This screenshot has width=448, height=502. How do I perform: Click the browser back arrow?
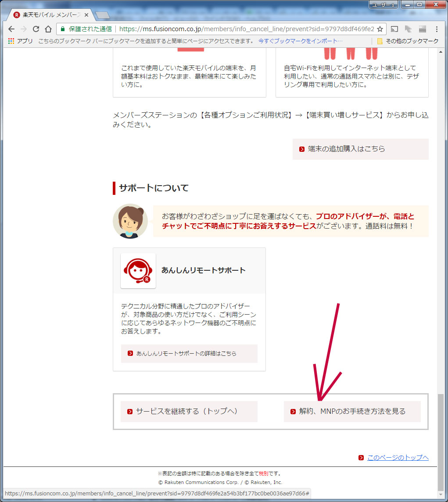click(x=11, y=29)
